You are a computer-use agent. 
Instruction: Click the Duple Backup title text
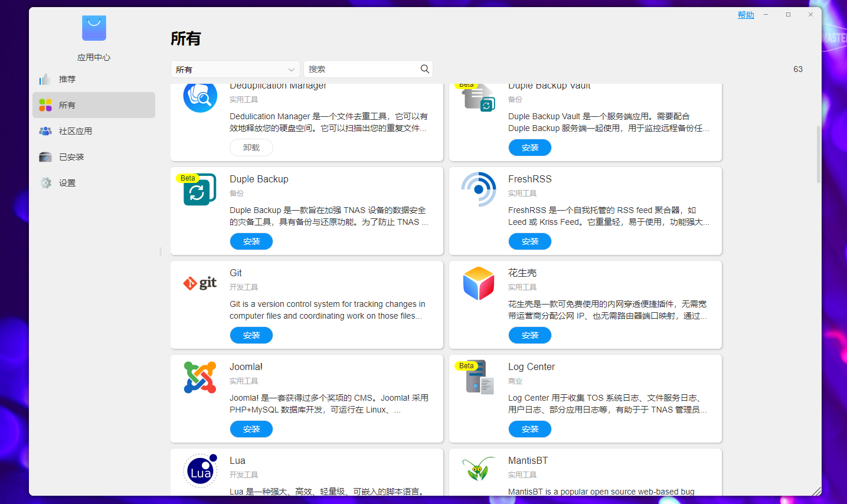pos(259,179)
